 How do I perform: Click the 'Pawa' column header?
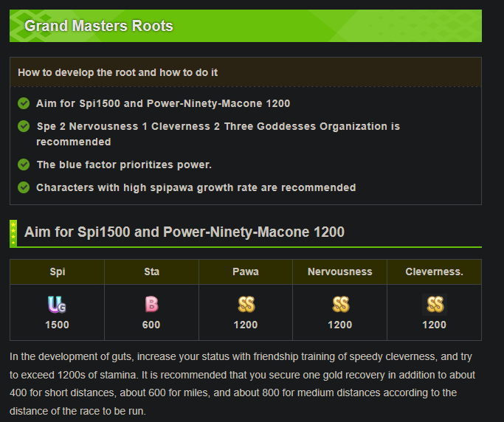coord(246,272)
